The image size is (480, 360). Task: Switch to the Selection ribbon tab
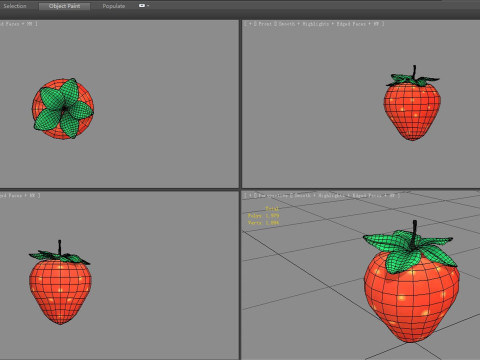click(15, 6)
